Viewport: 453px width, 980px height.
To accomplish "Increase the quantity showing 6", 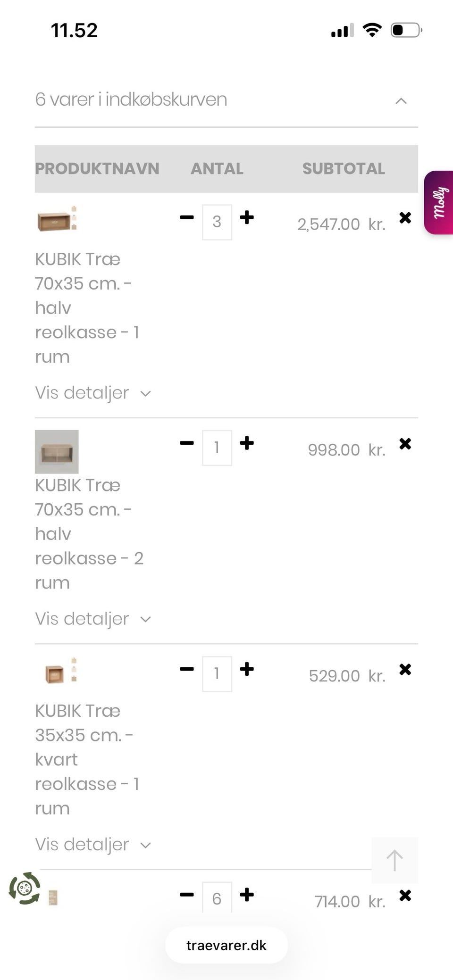I will pyautogui.click(x=247, y=895).
